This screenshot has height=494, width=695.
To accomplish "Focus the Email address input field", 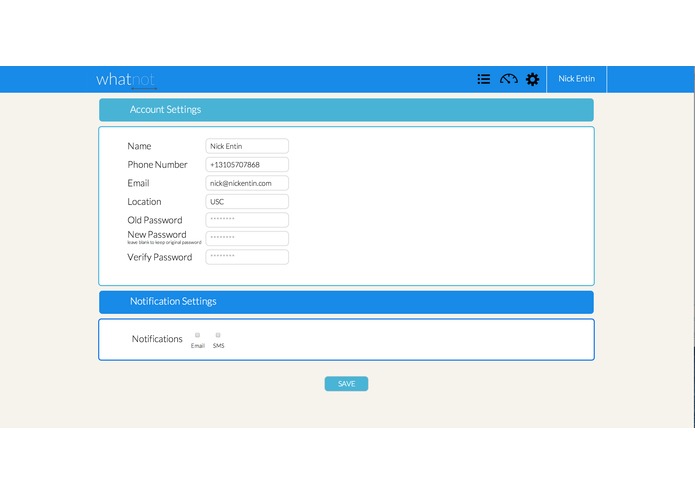I will [x=247, y=183].
